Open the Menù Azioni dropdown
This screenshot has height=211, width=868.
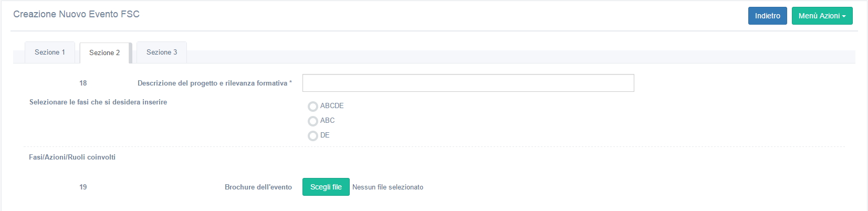click(x=821, y=16)
